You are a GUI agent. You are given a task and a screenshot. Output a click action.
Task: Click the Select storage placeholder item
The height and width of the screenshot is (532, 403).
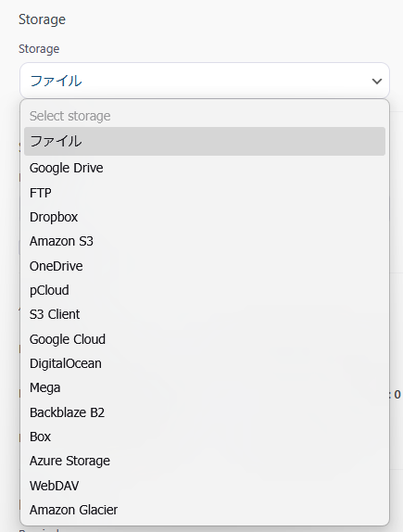(205, 116)
